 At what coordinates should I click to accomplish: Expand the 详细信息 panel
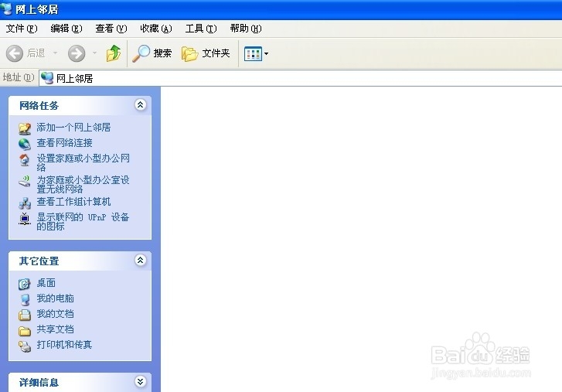point(140,382)
